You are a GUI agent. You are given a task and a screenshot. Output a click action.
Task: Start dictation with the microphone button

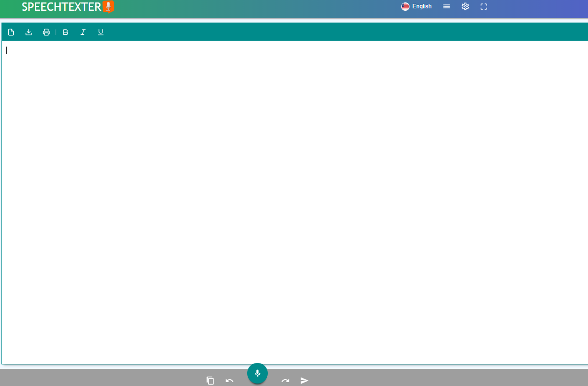click(x=257, y=373)
